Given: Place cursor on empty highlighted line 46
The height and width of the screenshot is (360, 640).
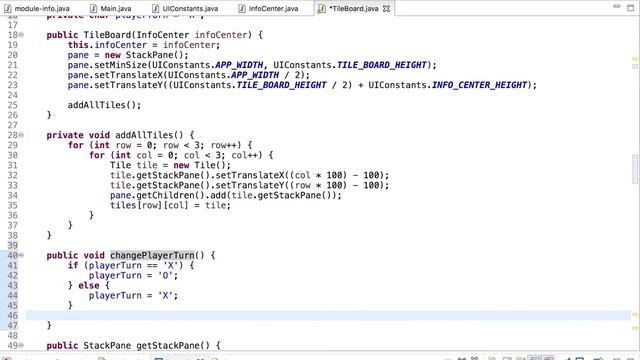Looking at the screenshot, I should pyautogui.click(x=328, y=316).
